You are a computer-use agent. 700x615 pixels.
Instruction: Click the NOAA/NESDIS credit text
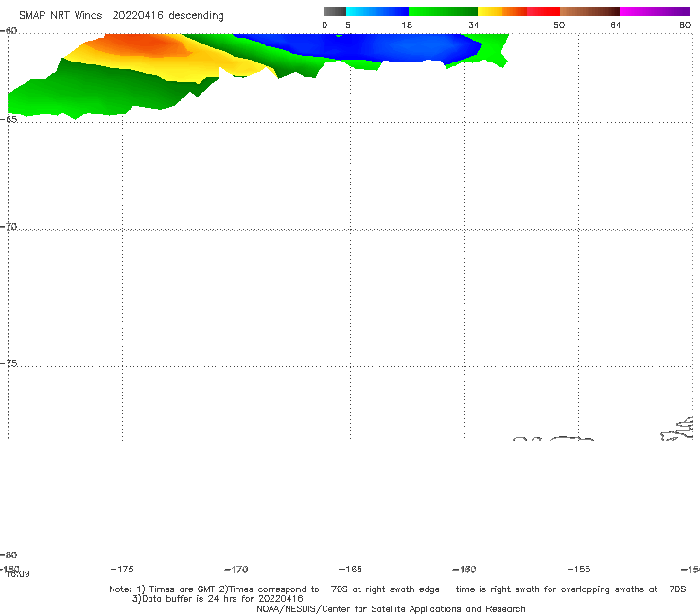tap(391, 608)
